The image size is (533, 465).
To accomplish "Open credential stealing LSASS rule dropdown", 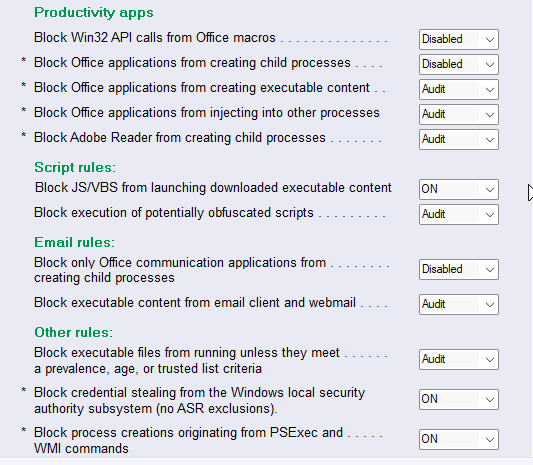I will [459, 399].
